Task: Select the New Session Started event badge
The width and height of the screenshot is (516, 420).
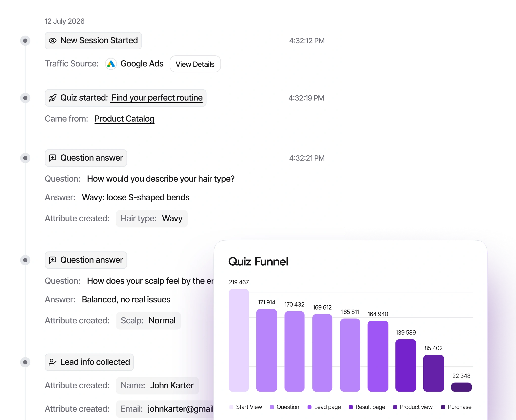Action: click(93, 41)
